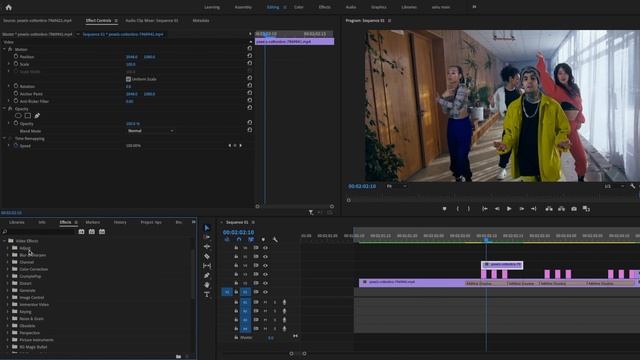The height and width of the screenshot is (360, 640).
Task: Step forward one frame
Action: coord(522,209)
